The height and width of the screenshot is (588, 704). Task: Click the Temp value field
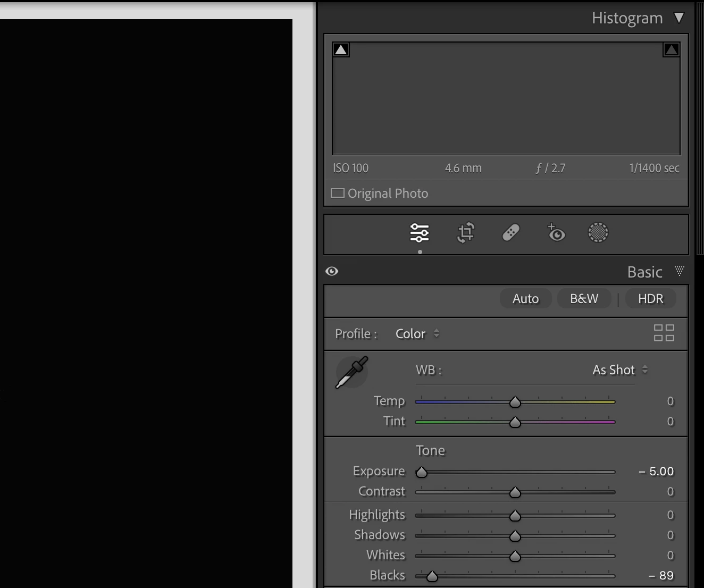pyautogui.click(x=671, y=401)
